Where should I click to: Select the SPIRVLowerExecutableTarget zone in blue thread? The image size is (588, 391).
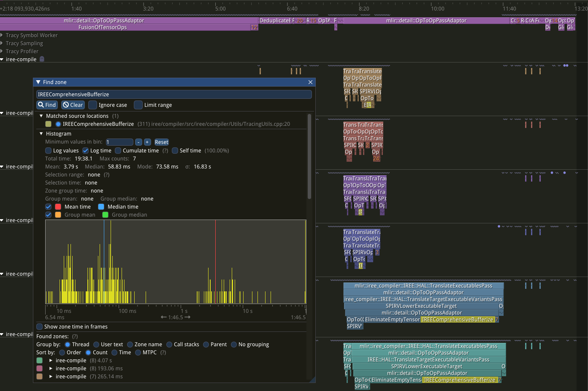point(421,306)
